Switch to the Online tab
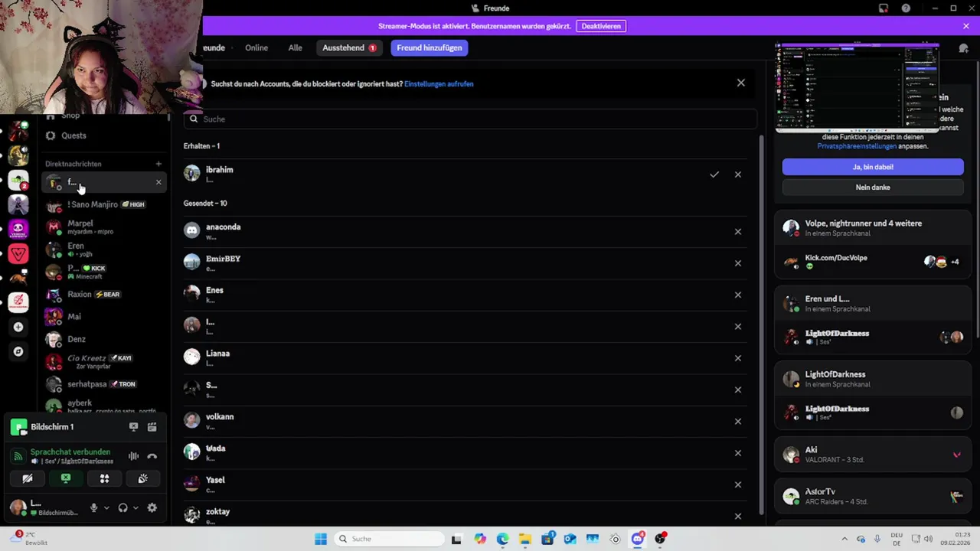This screenshot has height=551, width=980. pyautogui.click(x=256, y=47)
